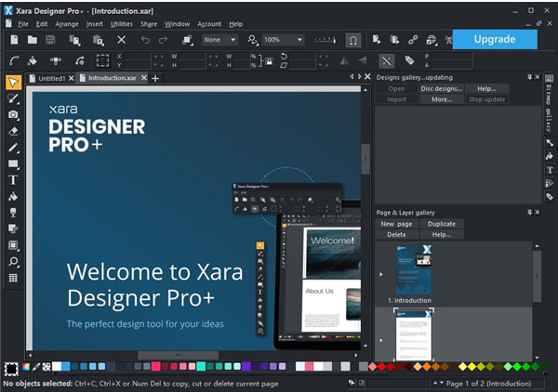
Task: Click the web globe publish icon
Action: (432, 40)
